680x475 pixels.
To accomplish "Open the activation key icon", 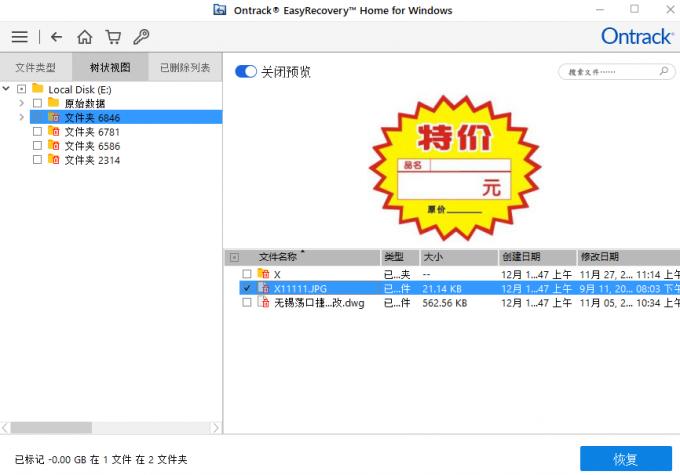I will [141, 37].
